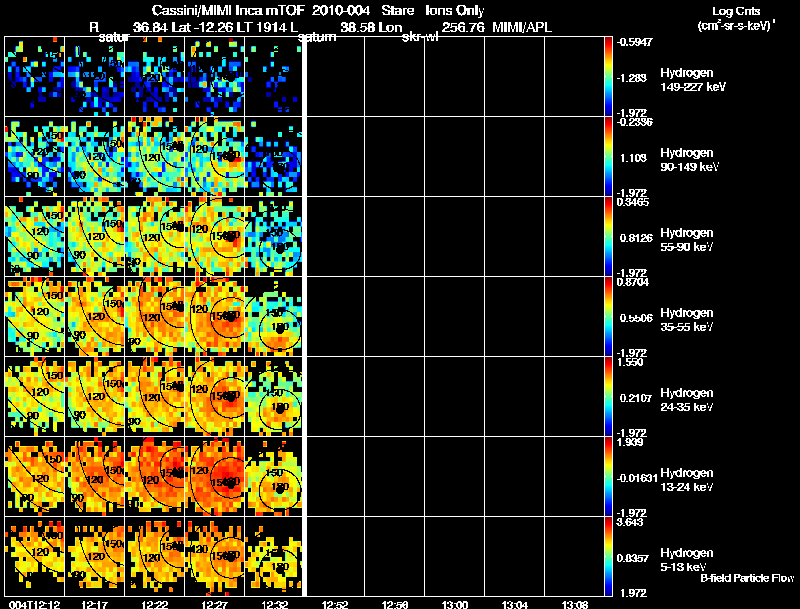Click the '-0.5947' colorbar maximum value

pyautogui.click(x=634, y=42)
